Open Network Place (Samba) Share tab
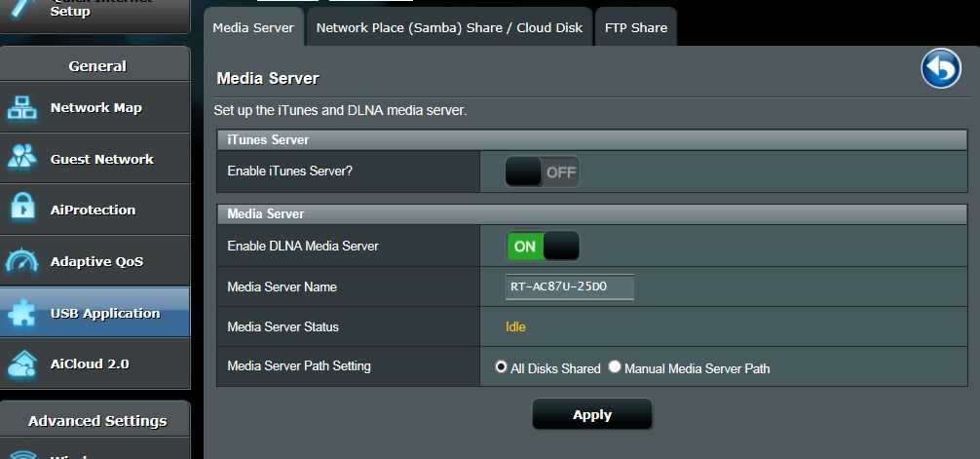 tap(449, 27)
